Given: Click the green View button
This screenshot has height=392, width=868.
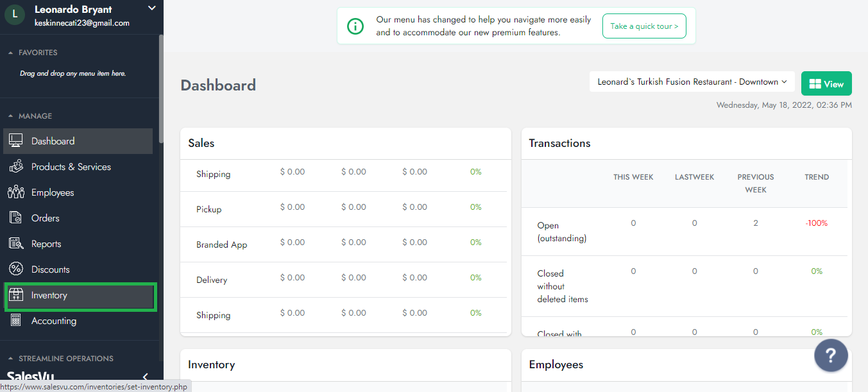Looking at the screenshot, I should coord(826,83).
